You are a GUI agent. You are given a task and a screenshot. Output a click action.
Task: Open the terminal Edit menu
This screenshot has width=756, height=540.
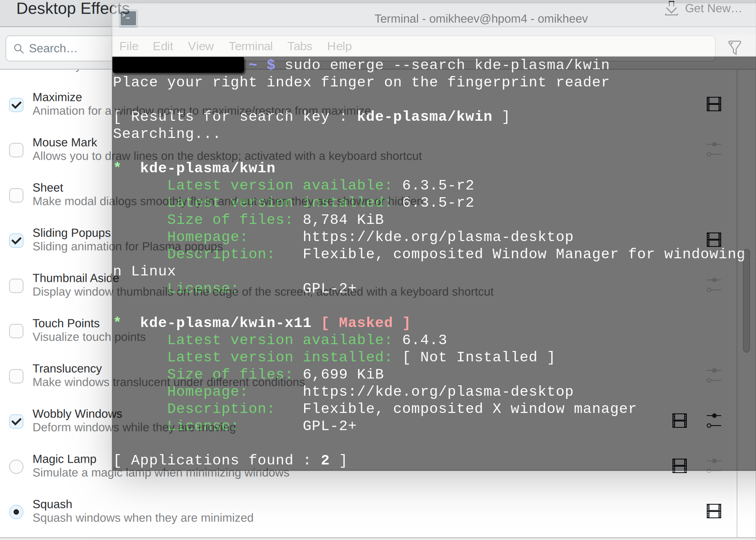(x=163, y=46)
